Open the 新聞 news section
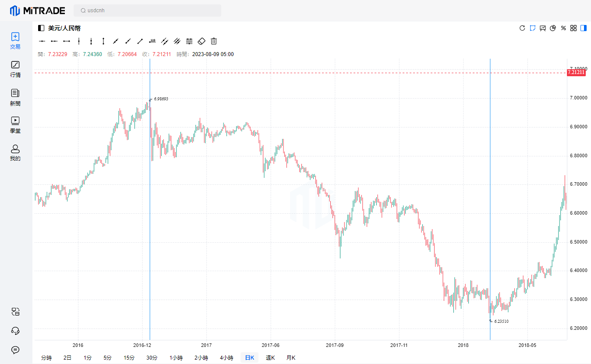 [x=15, y=97]
